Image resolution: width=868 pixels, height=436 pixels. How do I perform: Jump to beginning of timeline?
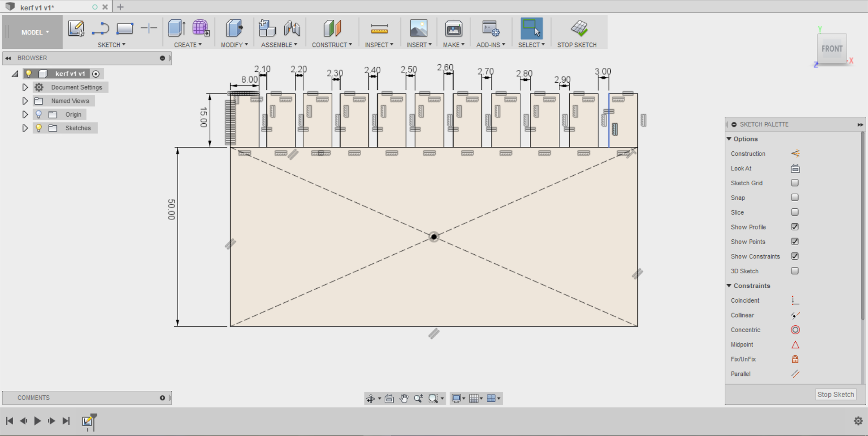coord(9,421)
